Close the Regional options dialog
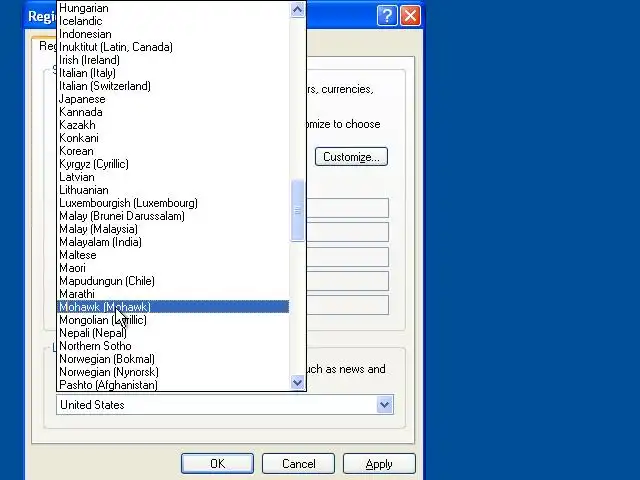 (410, 16)
